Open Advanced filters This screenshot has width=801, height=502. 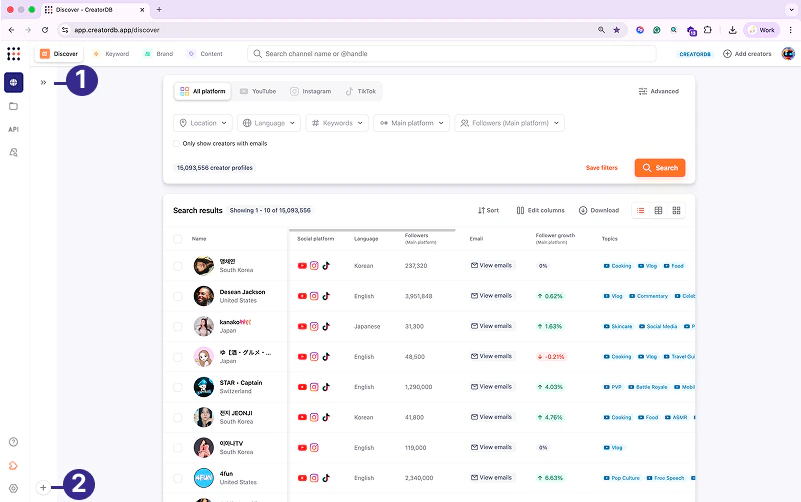tap(659, 91)
